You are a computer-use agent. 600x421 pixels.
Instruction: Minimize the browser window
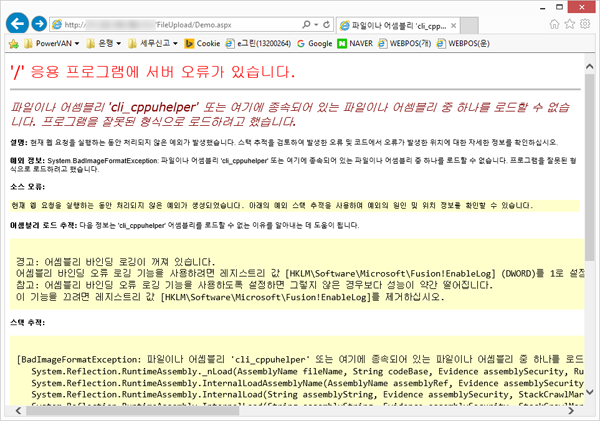(x=543, y=8)
